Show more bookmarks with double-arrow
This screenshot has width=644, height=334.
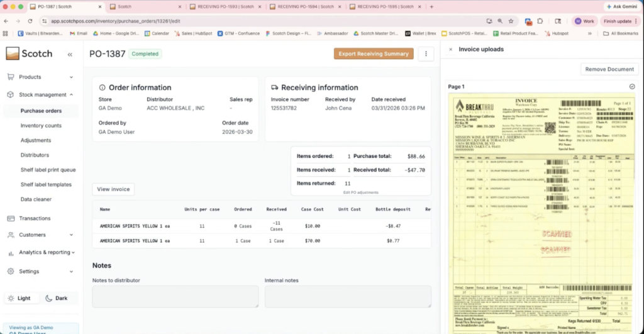[x=590, y=33]
